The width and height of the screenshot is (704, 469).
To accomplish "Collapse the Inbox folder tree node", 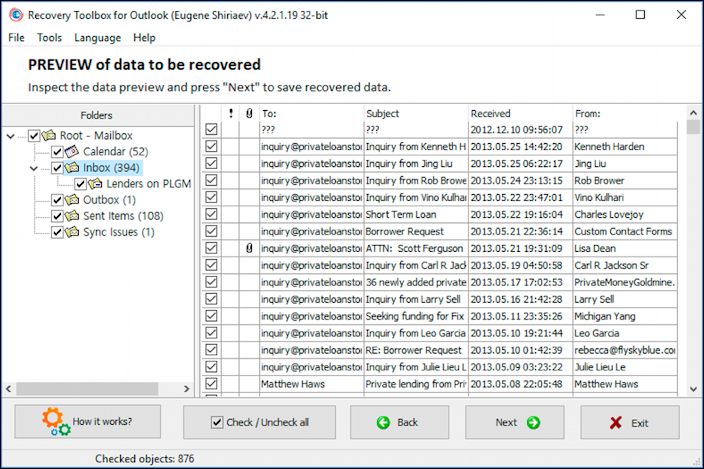I will [34, 168].
